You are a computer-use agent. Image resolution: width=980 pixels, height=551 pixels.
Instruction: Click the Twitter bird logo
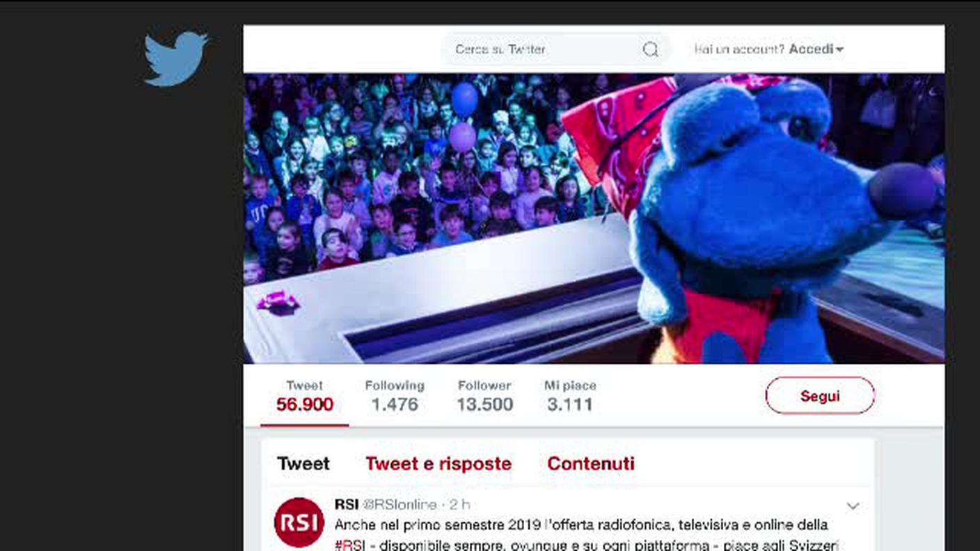(x=175, y=58)
